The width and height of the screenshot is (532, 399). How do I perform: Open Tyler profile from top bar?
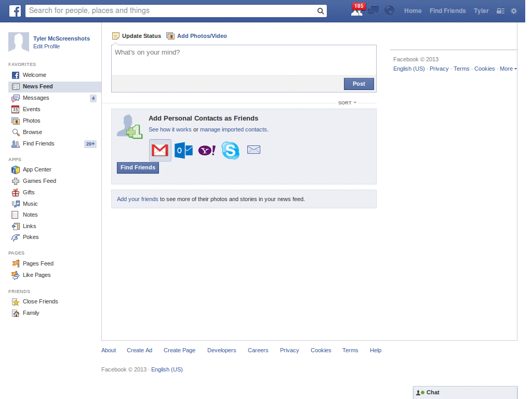481,11
